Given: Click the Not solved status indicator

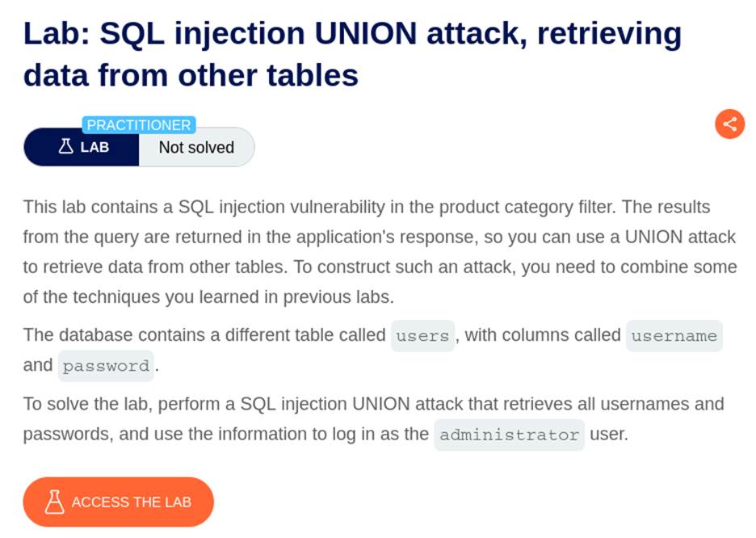Looking at the screenshot, I should (196, 147).
